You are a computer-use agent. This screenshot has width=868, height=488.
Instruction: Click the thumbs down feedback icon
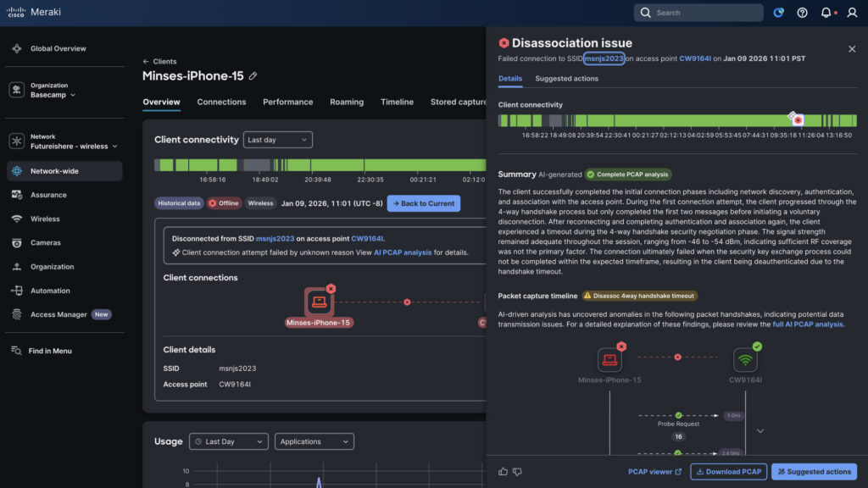(518, 472)
